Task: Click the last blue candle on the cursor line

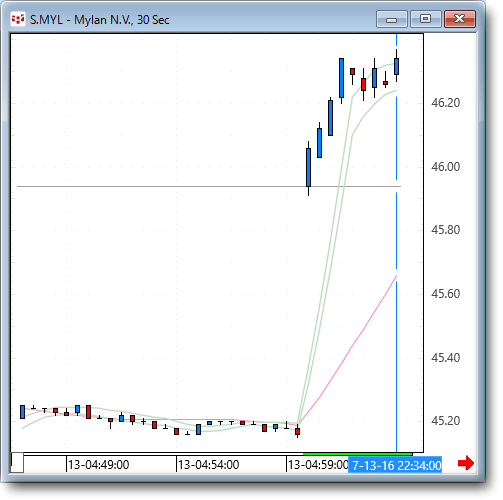Action: pyautogui.click(x=396, y=66)
